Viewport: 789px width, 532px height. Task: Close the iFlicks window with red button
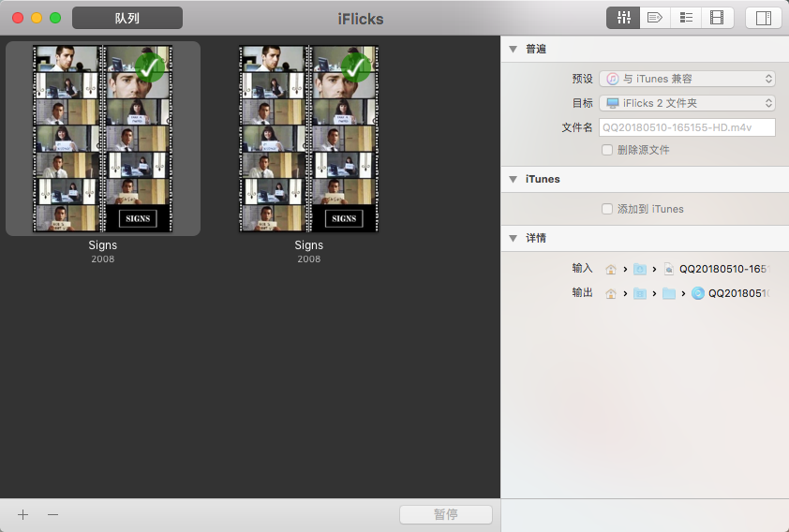point(18,18)
